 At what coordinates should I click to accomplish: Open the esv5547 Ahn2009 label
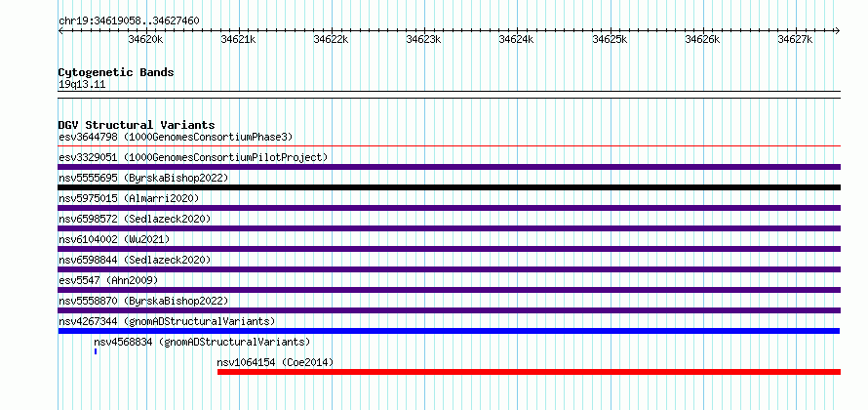pos(108,280)
